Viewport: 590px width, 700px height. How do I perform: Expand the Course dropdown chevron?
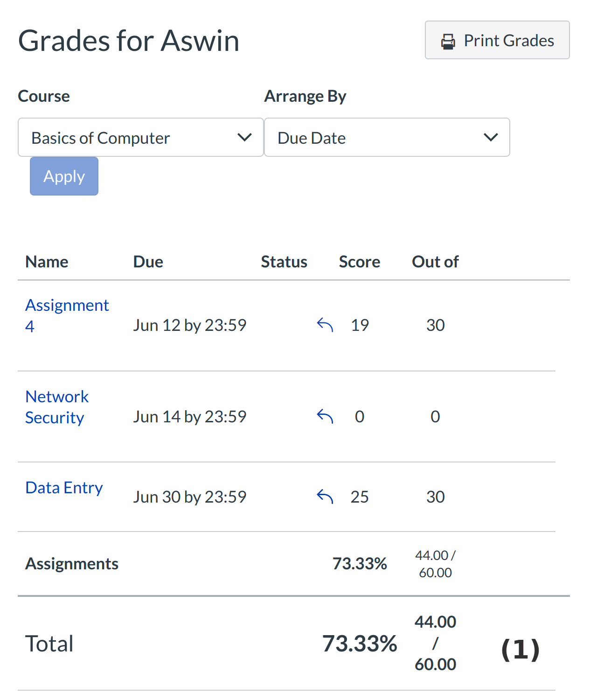tap(244, 138)
